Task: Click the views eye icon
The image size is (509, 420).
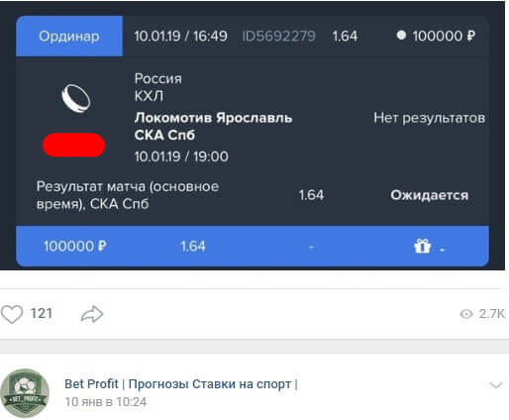Action: point(466,314)
